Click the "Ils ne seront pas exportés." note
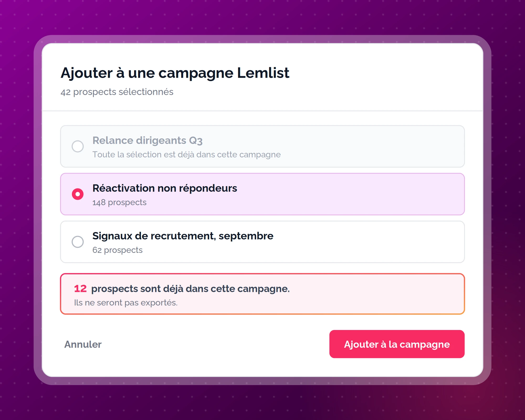The width and height of the screenshot is (525, 420). pyautogui.click(x=126, y=303)
